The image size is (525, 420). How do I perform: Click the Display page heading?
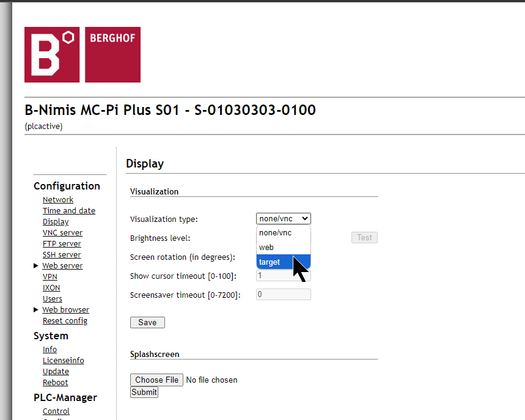point(145,164)
